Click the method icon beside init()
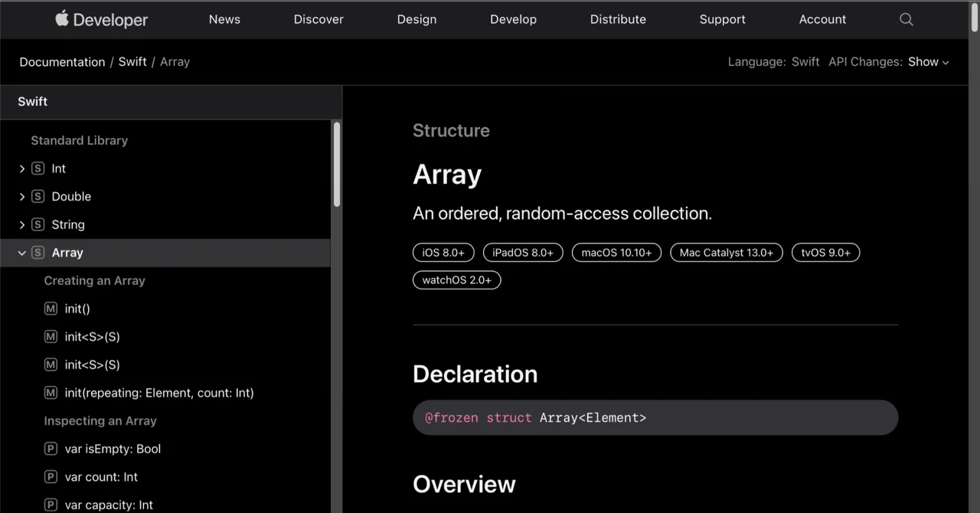Screen dimensions: 980x513 51,309
